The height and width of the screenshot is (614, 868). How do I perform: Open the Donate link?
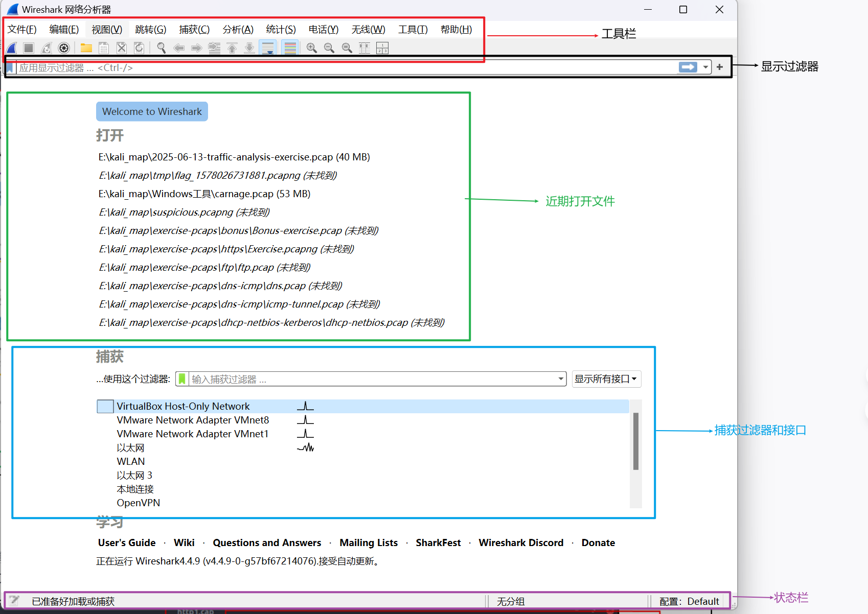(598, 542)
